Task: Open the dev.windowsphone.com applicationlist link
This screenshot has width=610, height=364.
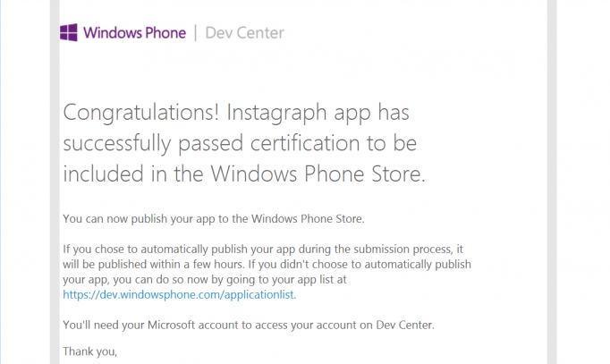Action: coord(178,295)
